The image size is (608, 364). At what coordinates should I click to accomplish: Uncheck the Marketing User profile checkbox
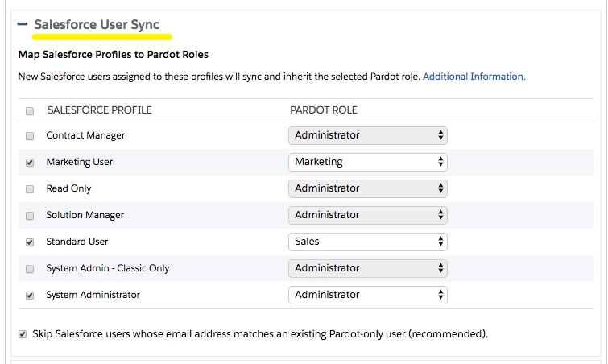(30, 163)
